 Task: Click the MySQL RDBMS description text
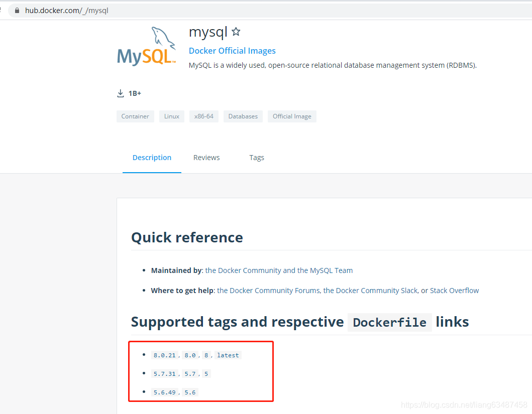[333, 65]
